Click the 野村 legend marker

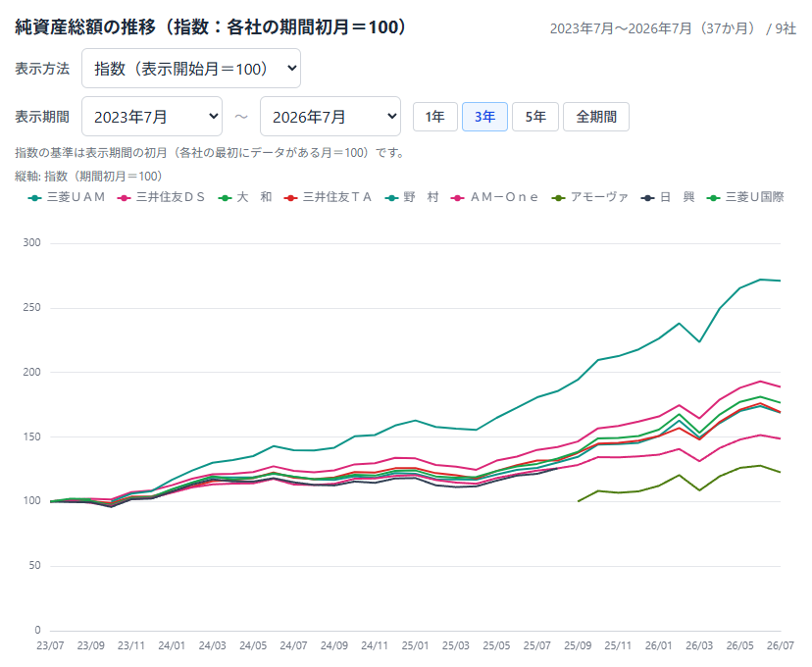392,198
